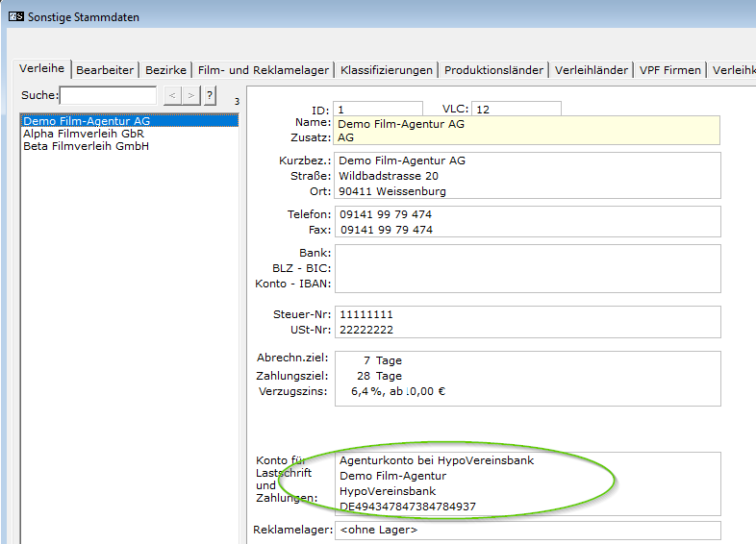Click the Sonstige Stammdaten window icon
Screen dimensions: 756x544
[15, 15]
